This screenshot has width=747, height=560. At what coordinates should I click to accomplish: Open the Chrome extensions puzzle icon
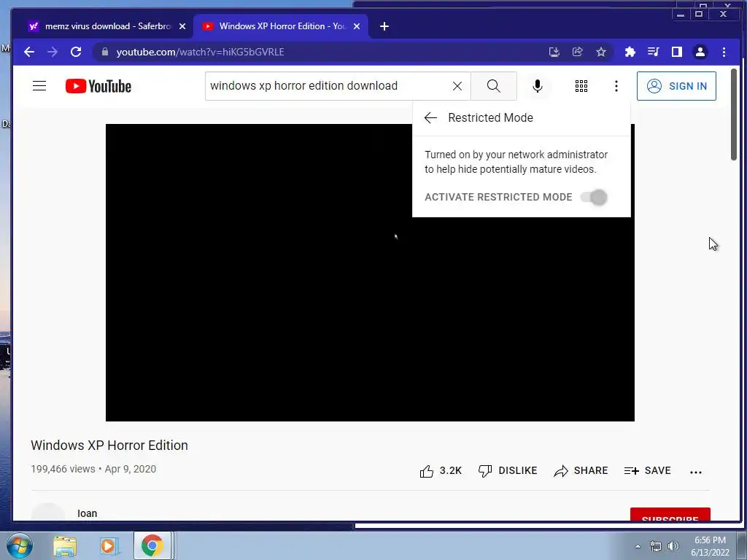coord(630,52)
